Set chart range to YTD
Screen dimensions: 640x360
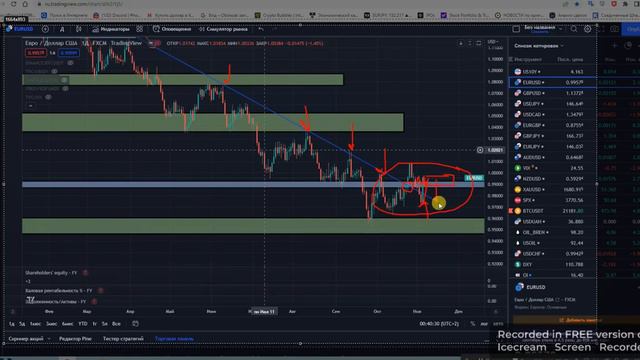(83, 324)
